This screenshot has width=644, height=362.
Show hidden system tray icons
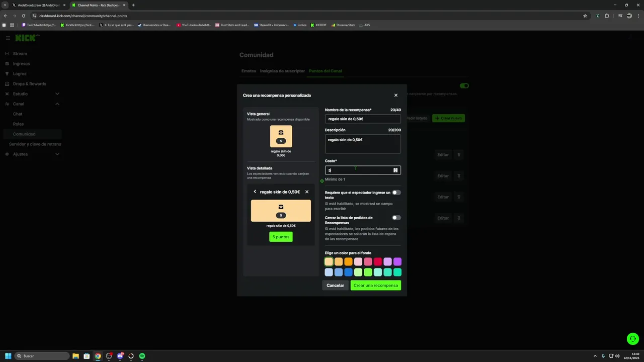(595, 356)
